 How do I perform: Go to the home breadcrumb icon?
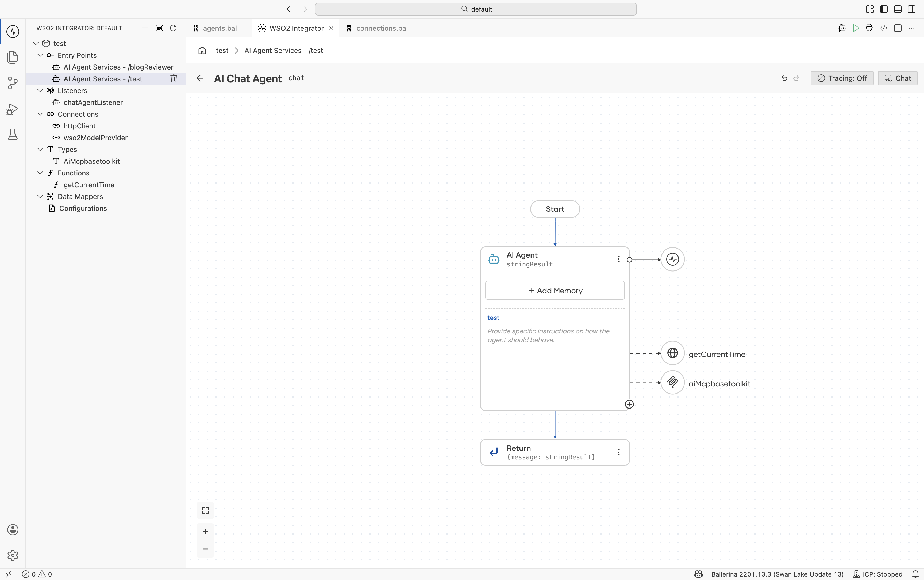coord(202,51)
